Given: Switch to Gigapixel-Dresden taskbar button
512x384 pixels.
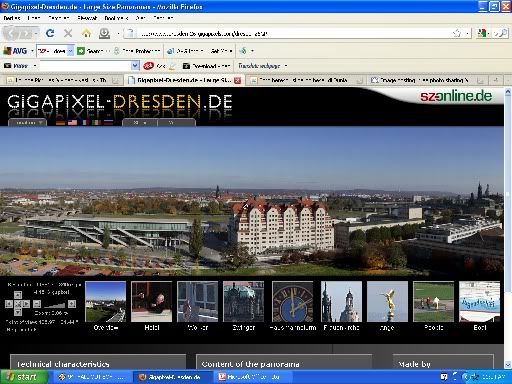Looking at the screenshot, I should pyautogui.click(x=172, y=377).
